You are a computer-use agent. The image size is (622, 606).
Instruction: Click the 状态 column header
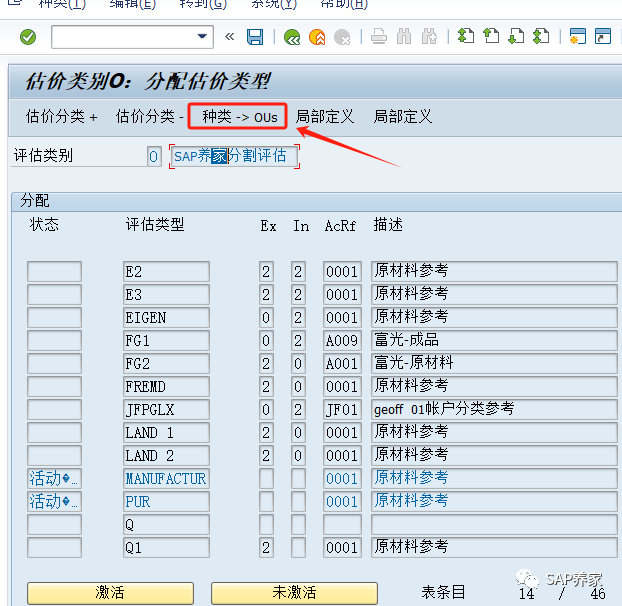(44, 225)
